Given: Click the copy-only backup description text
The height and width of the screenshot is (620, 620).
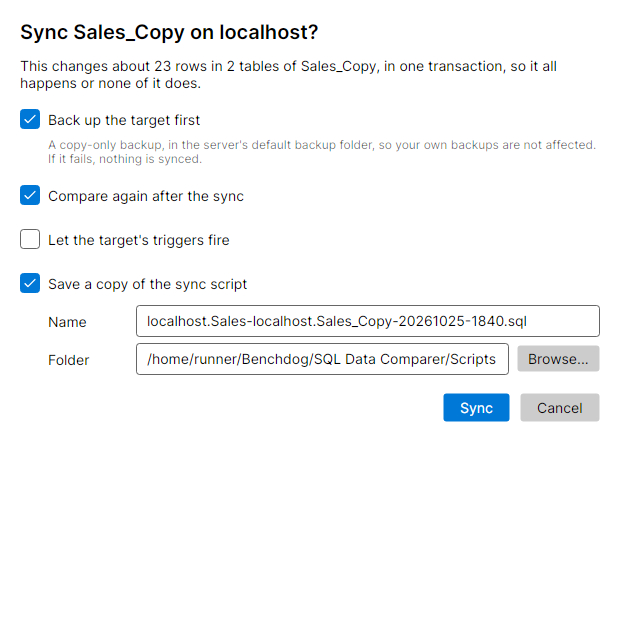Looking at the screenshot, I should click(x=322, y=152).
